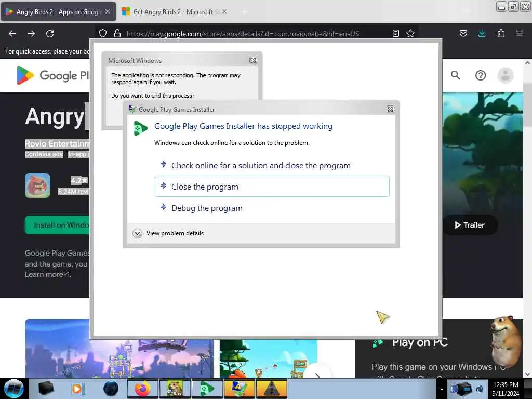
Task: Open the browser hamburger menu
Action: [520, 33]
